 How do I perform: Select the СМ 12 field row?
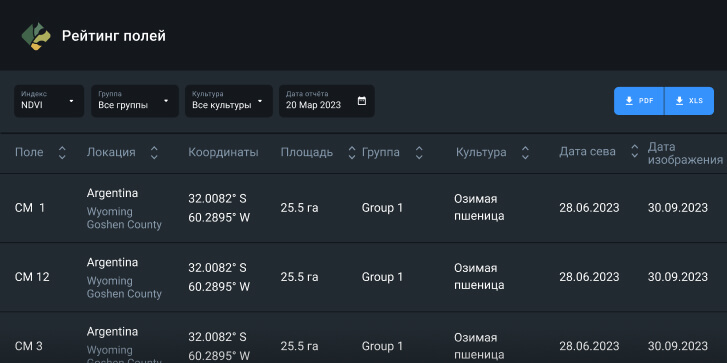[364, 277]
